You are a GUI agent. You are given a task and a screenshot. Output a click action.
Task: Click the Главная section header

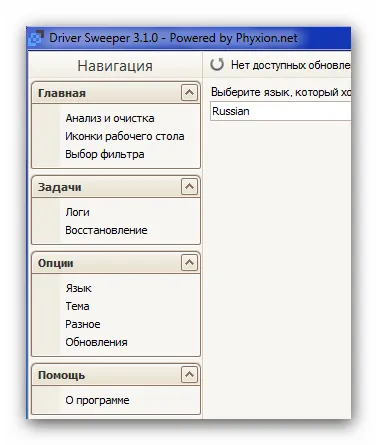(x=116, y=93)
